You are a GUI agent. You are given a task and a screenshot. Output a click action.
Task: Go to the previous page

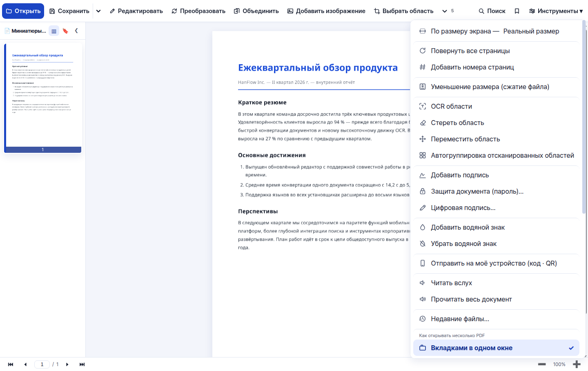(25, 364)
